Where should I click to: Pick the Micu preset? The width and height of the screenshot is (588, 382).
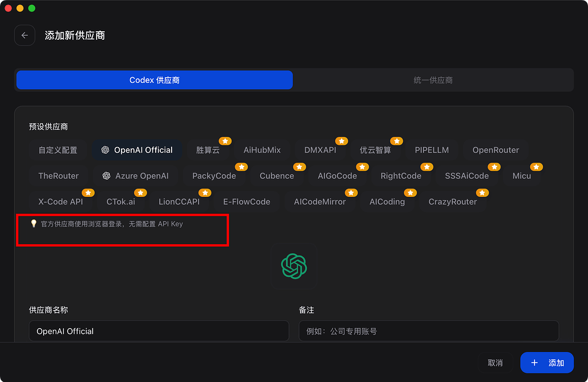(x=522, y=175)
